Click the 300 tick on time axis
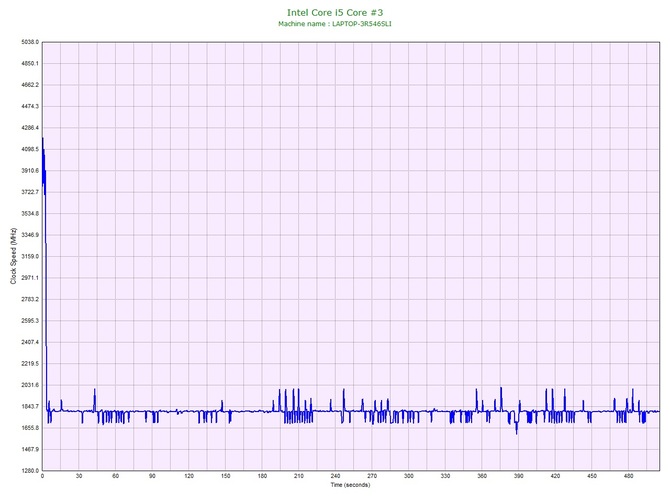670x502 pixels. (409, 476)
